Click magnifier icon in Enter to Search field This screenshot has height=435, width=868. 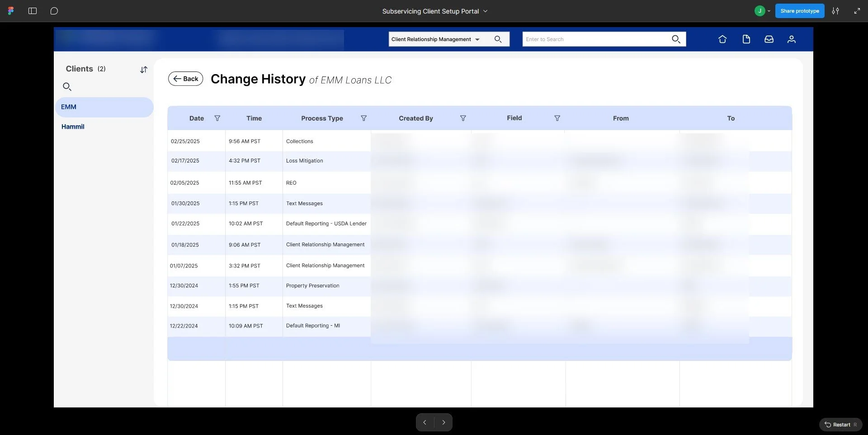[x=676, y=39]
